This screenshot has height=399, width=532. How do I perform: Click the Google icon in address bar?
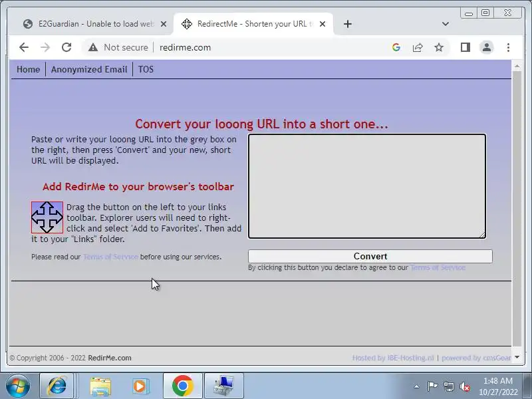pos(396,47)
